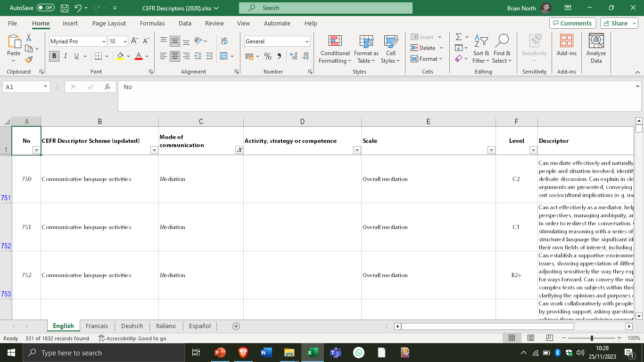This screenshot has width=644, height=362.
Task: Open the Mode of communication filter dropdown
Action: [x=239, y=150]
